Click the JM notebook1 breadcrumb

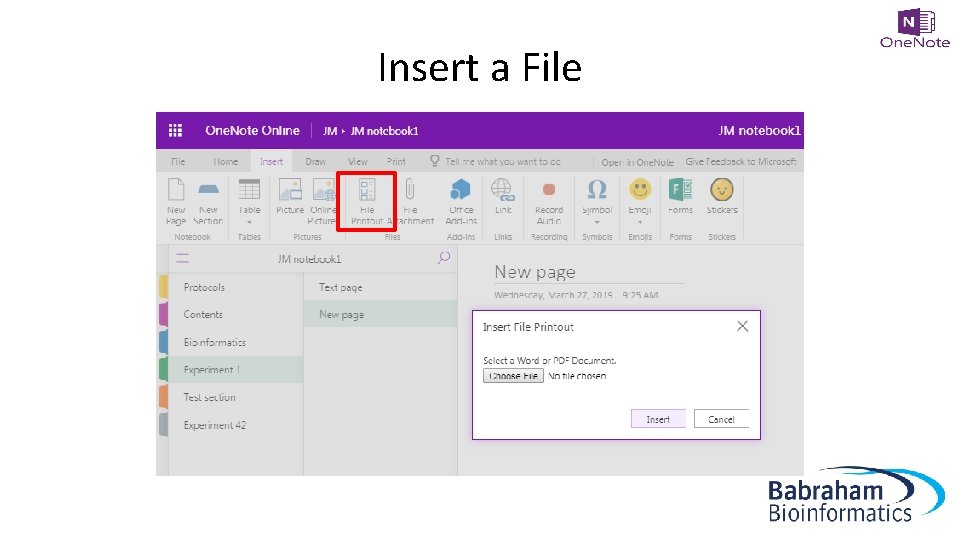tap(384, 131)
